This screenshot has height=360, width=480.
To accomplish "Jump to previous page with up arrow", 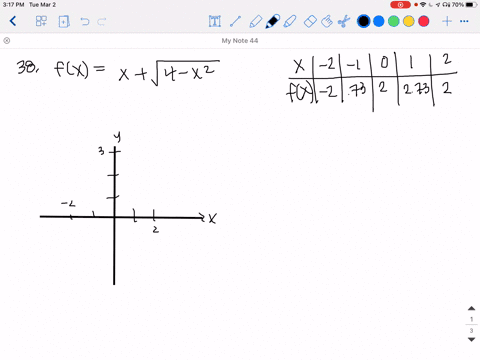I will point(471,308).
